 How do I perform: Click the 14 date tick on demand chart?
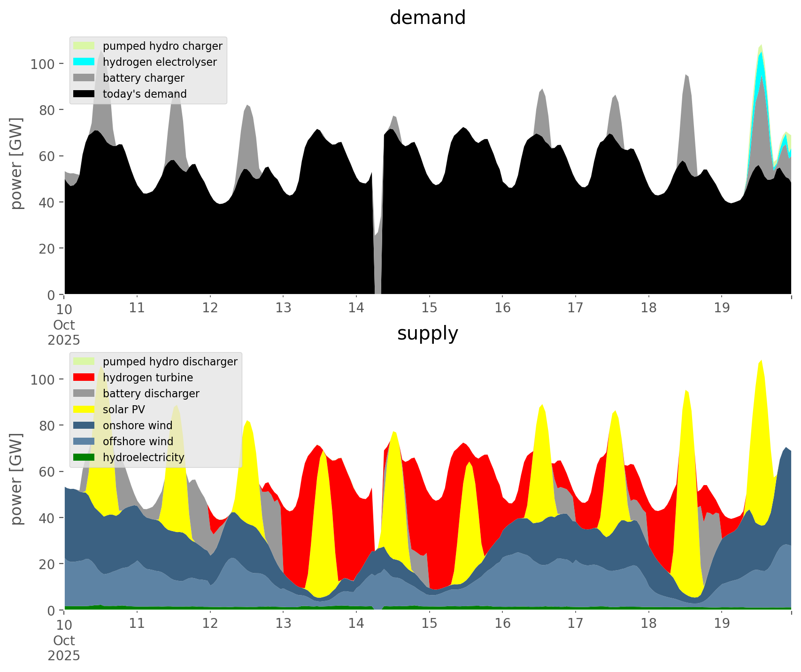click(356, 308)
